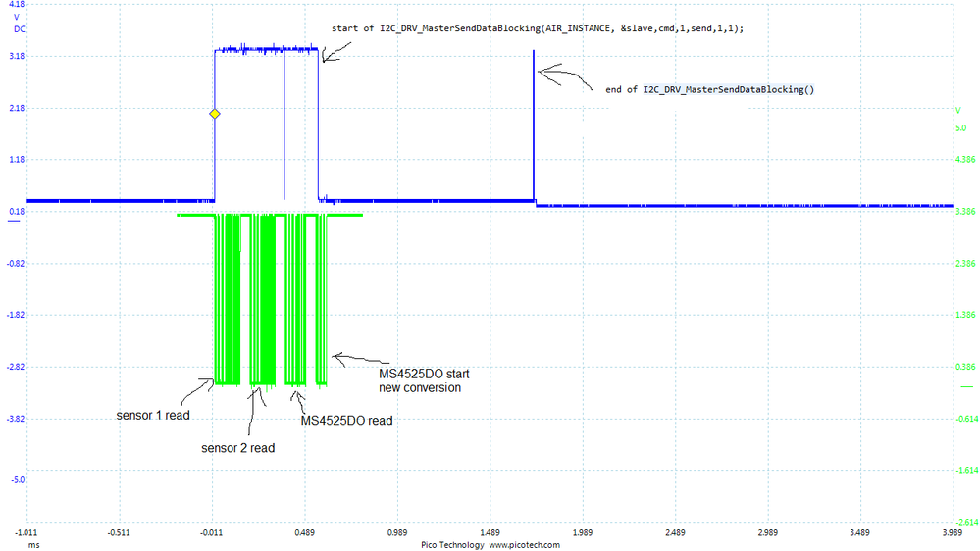The width and height of the screenshot is (980, 551).
Task: Click the time axis value 0.989
Action: tap(397, 533)
